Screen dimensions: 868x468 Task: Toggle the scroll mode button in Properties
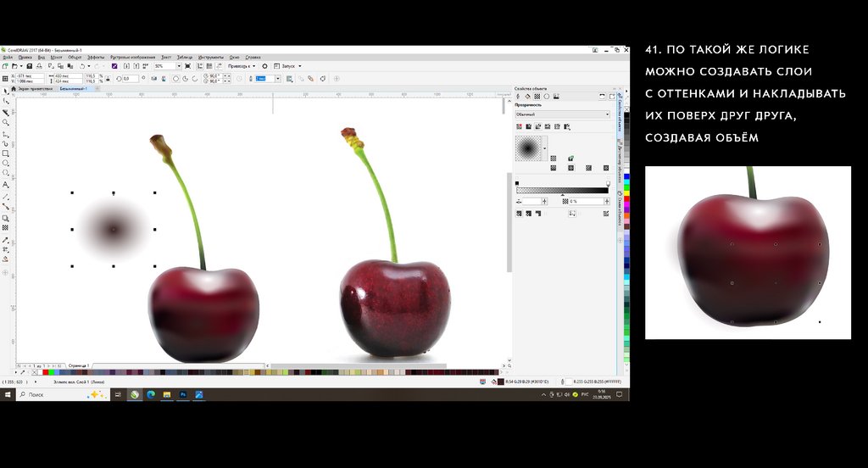(x=603, y=97)
